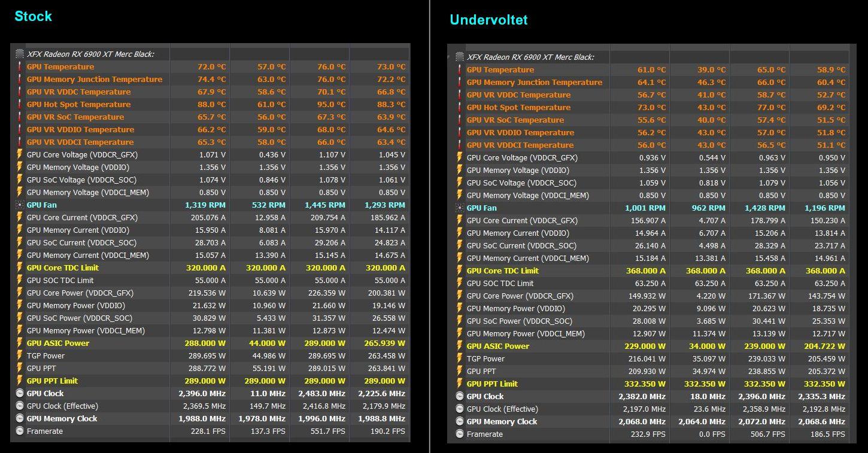Screen dimensions: 868x453
Task: Click GPU chip icon beside XFX Radeon in Undervoltet panel
Action: coord(460,57)
